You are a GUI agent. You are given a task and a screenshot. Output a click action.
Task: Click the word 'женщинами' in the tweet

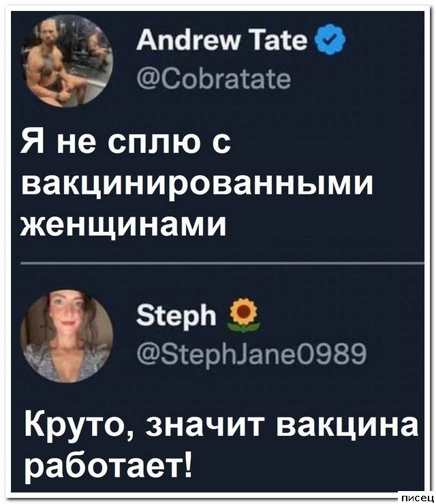pyautogui.click(x=123, y=224)
